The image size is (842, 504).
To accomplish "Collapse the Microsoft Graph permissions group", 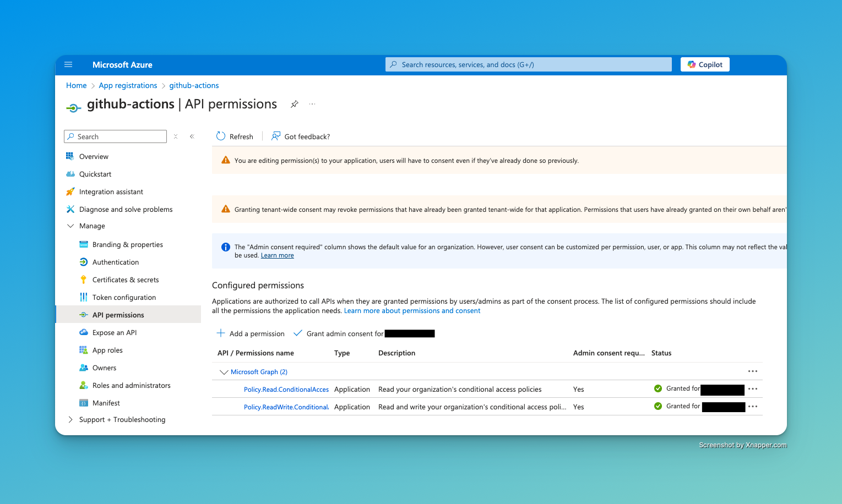I will [224, 372].
